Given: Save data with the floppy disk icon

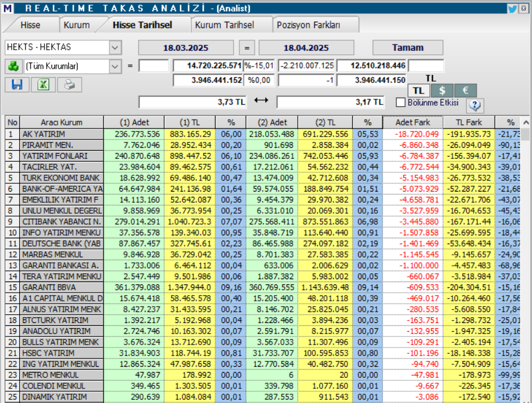Looking at the screenshot, I should pos(16,85).
